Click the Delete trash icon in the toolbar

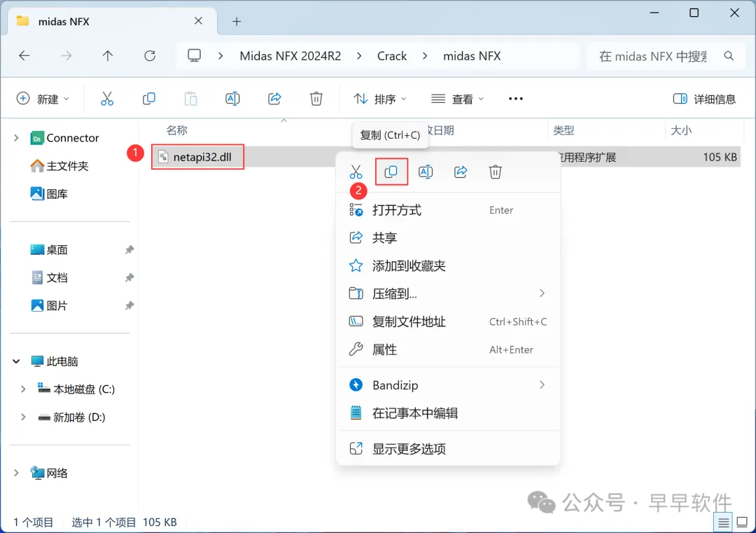point(316,99)
